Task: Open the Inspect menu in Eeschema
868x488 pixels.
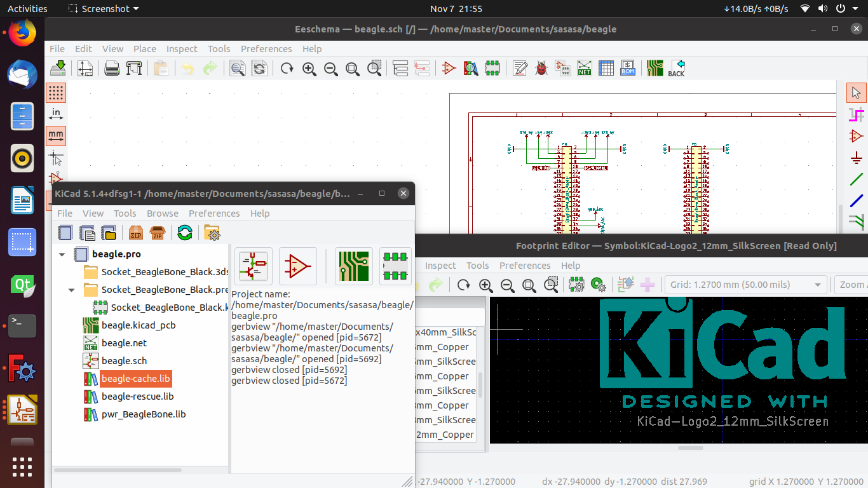Action: (x=182, y=49)
